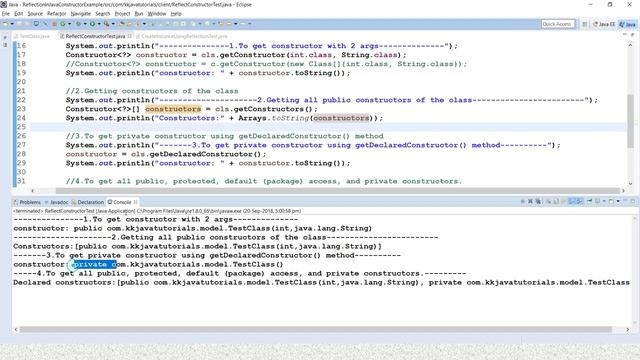This screenshot has width=640, height=360.
Task: Open the Problems view tab
Action: pyautogui.click(x=27, y=202)
